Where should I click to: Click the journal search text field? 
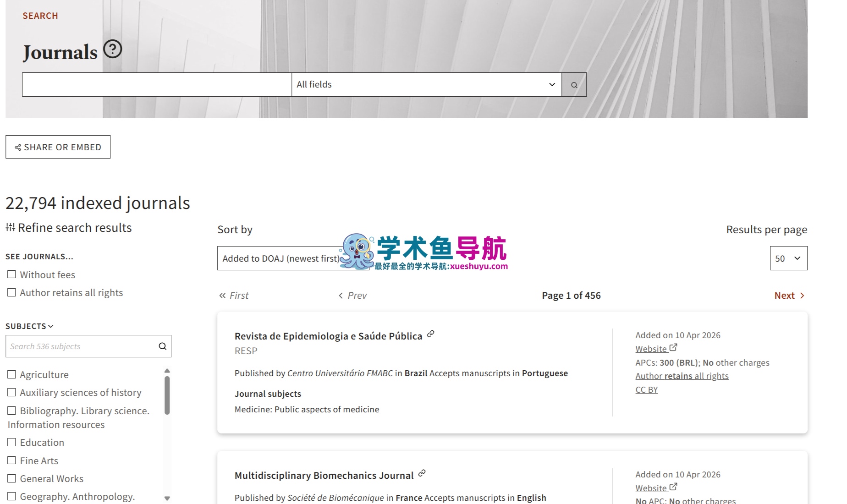157,85
